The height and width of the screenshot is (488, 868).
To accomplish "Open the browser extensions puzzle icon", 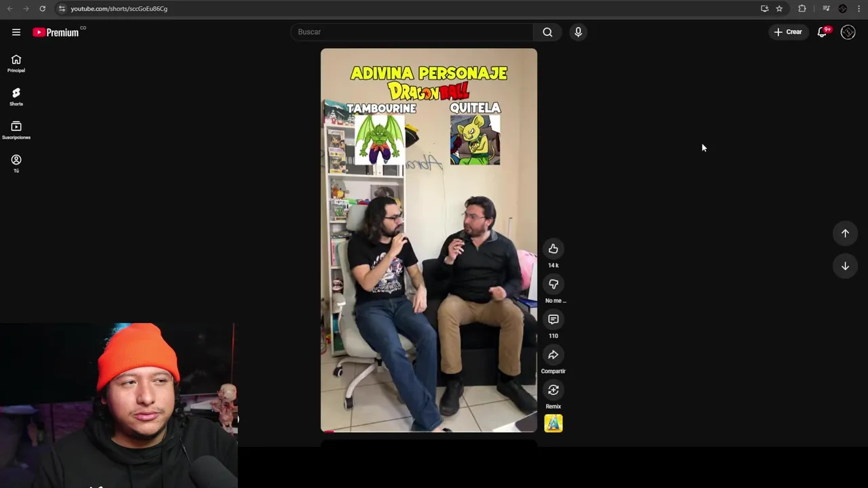I will click(x=802, y=8).
